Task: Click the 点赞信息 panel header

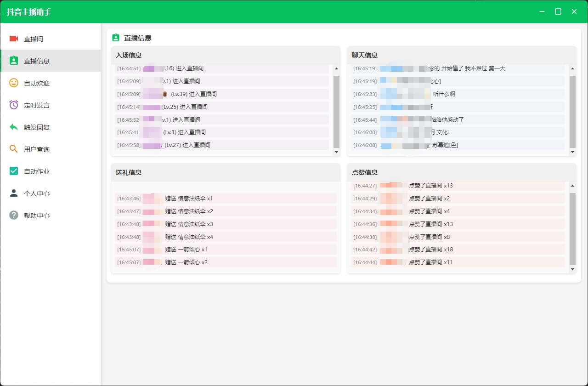Action: pyautogui.click(x=462, y=172)
